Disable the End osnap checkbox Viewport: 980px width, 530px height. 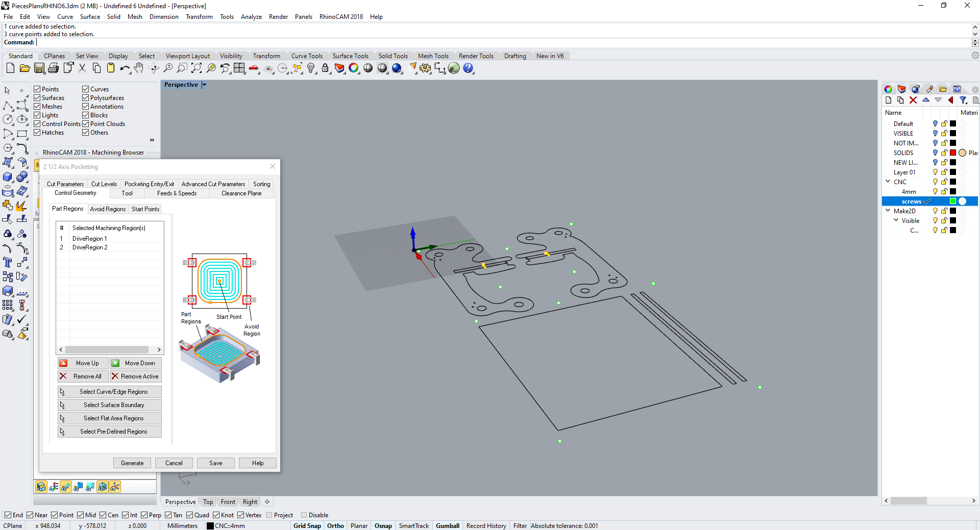tap(8, 515)
